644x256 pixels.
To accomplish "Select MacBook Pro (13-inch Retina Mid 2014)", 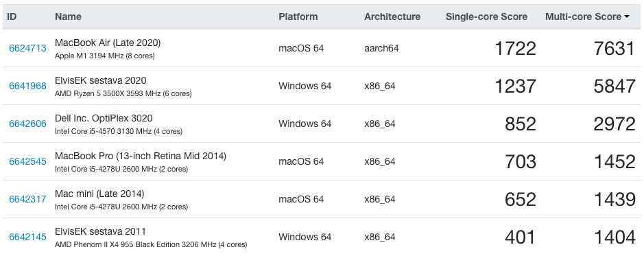I will (x=141, y=156).
